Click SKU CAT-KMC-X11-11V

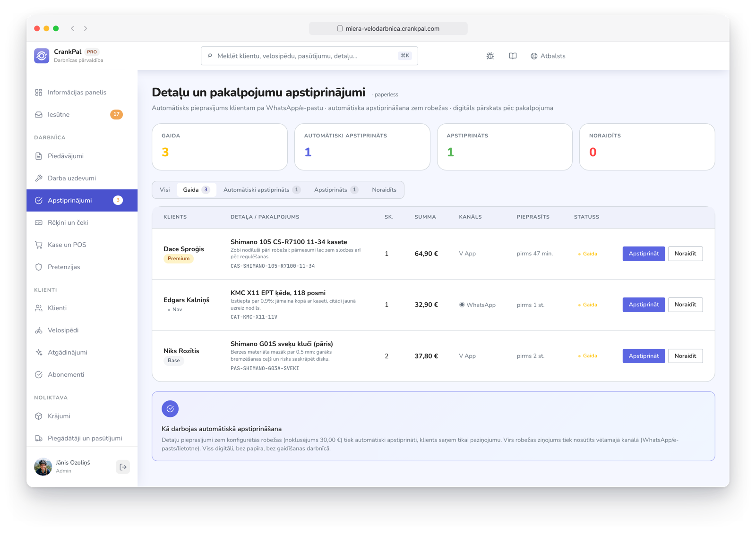point(254,317)
